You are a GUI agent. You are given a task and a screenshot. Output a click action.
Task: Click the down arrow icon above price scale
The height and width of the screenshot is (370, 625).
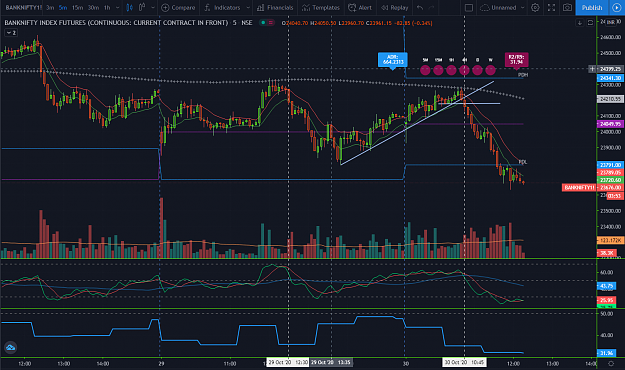(580, 23)
